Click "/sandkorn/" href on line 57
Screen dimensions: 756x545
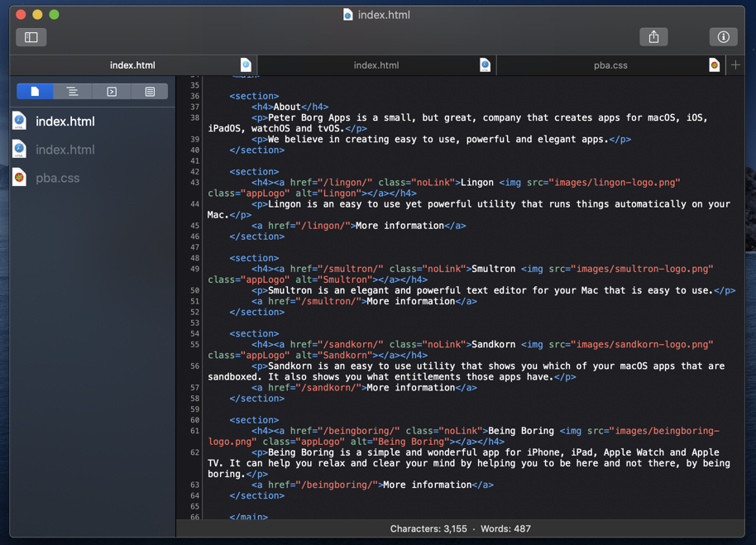coord(331,387)
